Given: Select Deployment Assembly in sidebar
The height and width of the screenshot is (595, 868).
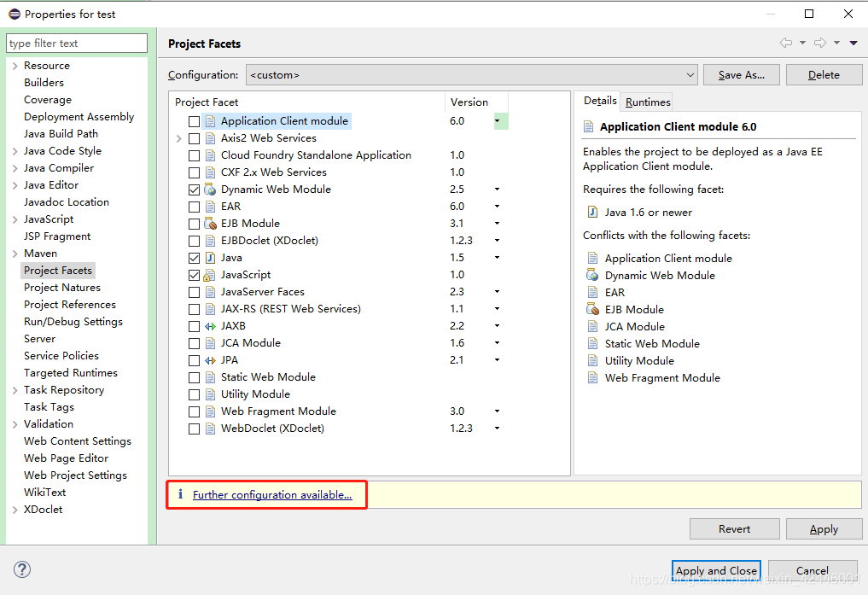Looking at the screenshot, I should (x=79, y=117).
